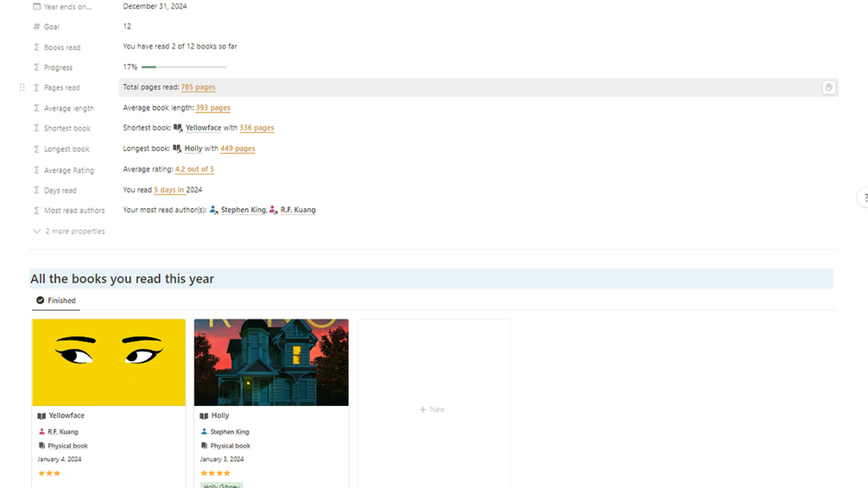Screen dimensions: 868x488
Task: Open the Yellowface book cover thumbnail
Action: (109, 363)
